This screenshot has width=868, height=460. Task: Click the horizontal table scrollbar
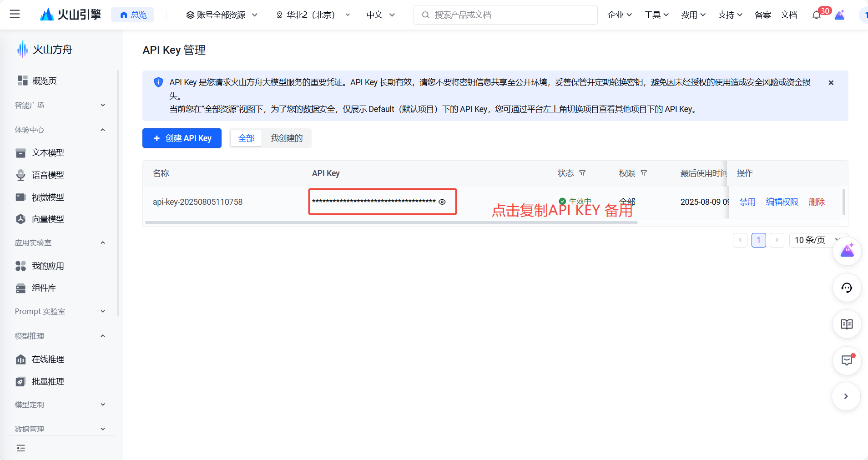tap(391, 222)
